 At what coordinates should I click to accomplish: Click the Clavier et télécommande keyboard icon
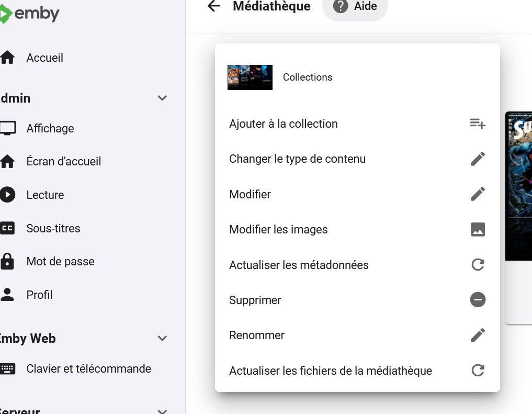[8, 368]
